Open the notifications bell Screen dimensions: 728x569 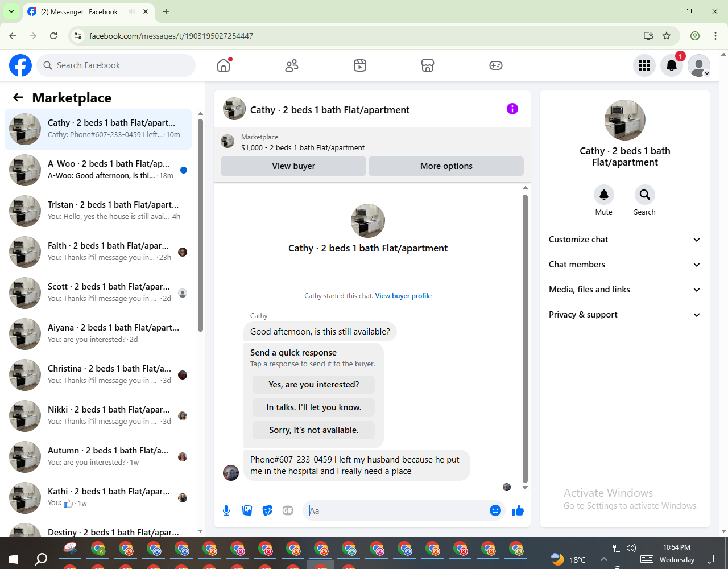click(x=672, y=65)
